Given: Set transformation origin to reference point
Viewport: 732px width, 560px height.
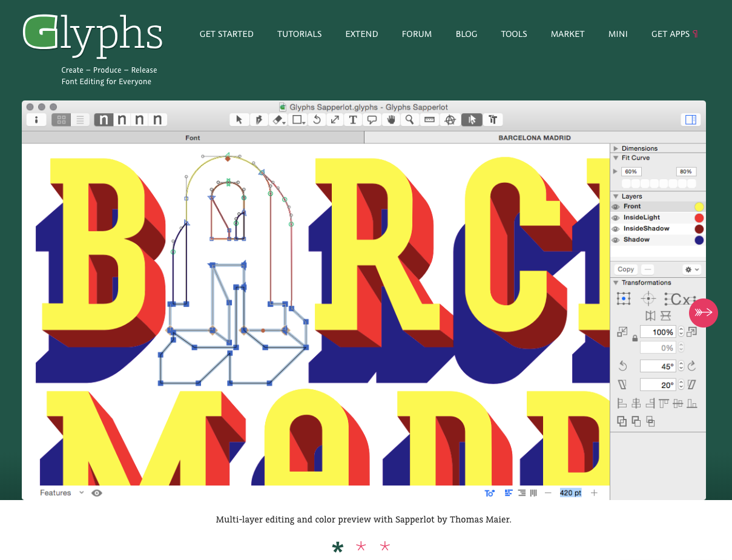Looking at the screenshot, I should tap(648, 298).
